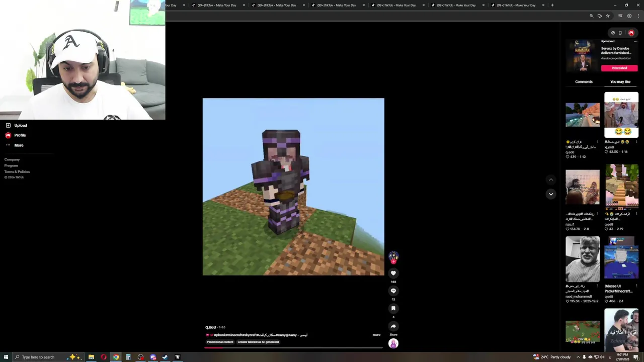Screen dimensions: 644x362
Task: Open notification center icon
Action: point(636,357)
